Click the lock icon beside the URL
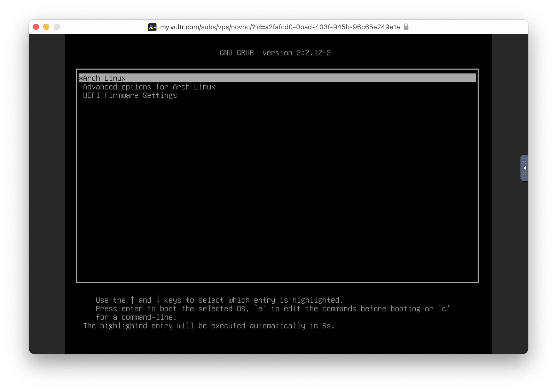The height and width of the screenshot is (392, 557). 406,27
